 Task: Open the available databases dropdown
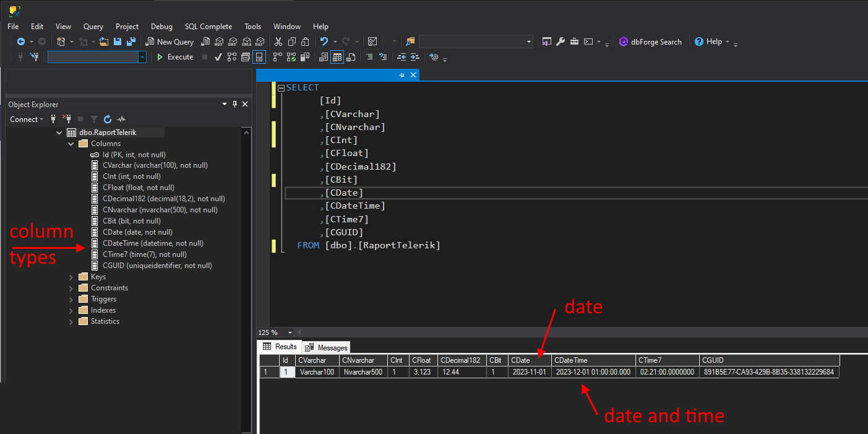coord(142,57)
